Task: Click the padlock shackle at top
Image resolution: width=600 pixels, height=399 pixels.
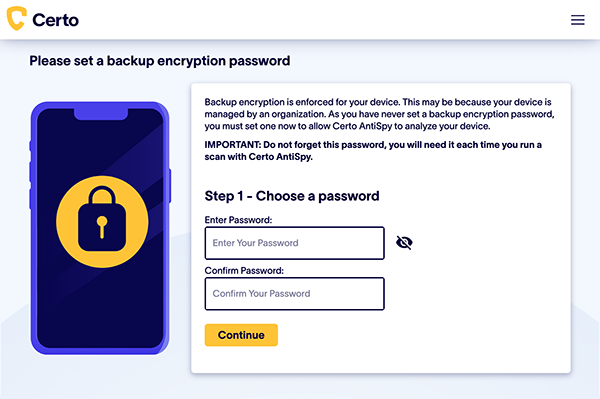Action: [102, 194]
